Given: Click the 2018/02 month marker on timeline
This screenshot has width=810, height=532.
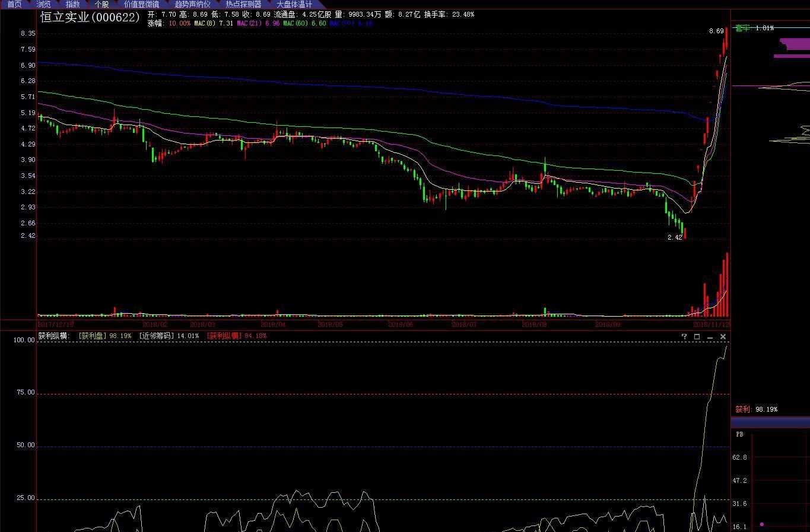Looking at the screenshot, I should click(155, 324).
